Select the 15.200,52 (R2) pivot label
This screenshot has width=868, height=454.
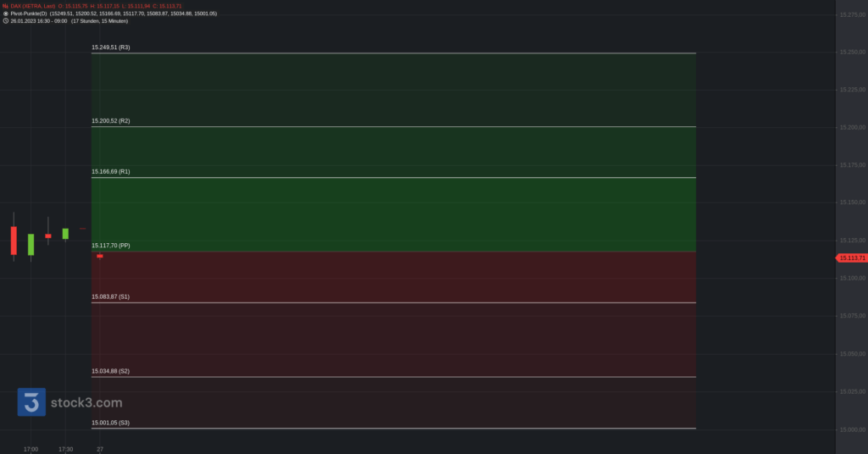(x=111, y=121)
